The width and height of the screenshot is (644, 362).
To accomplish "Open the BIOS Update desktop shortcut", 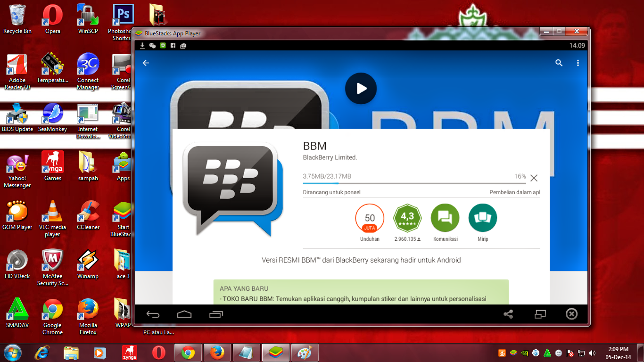I will pyautogui.click(x=17, y=118).
